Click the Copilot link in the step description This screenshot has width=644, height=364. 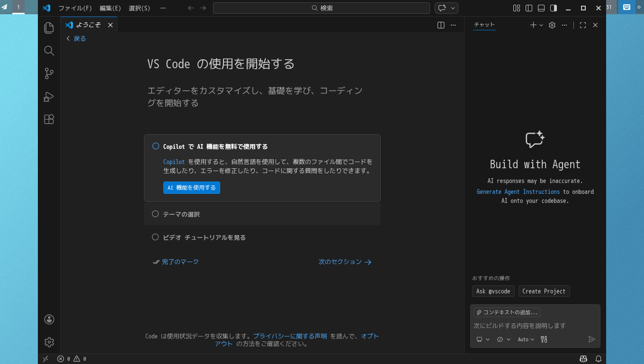[174, 162]
